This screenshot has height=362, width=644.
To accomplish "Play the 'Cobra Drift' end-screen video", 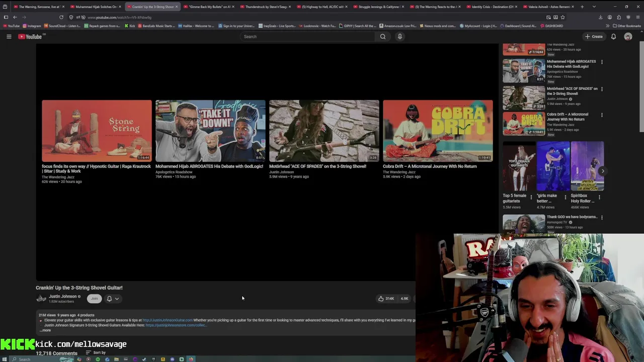I will (438, 131).
